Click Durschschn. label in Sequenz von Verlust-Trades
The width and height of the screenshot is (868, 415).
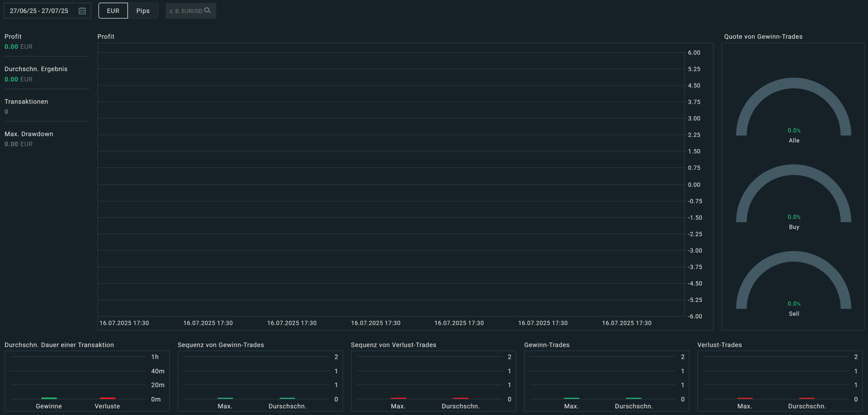point(460,406)
